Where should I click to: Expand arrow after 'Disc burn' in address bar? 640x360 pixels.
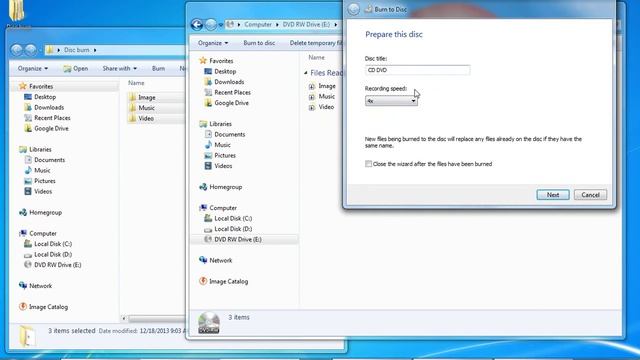click(95, 50)
